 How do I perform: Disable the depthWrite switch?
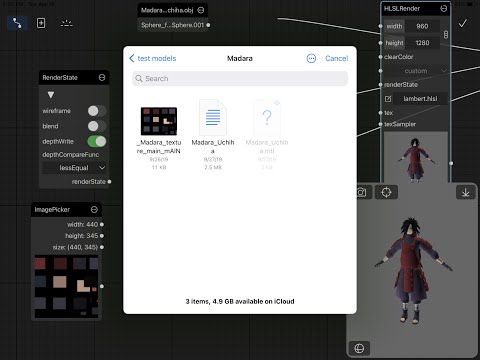[97, 141]
